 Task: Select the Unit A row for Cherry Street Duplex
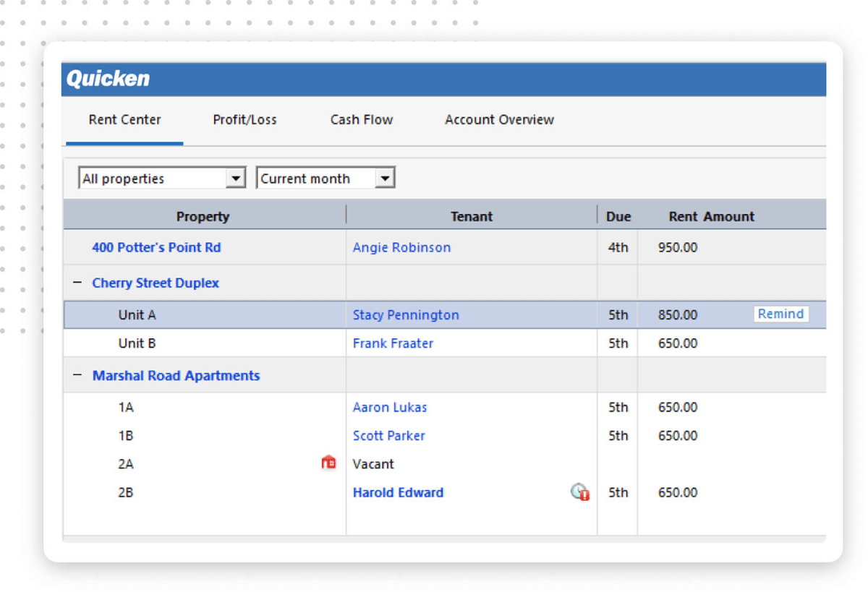(x=137, y=314)
